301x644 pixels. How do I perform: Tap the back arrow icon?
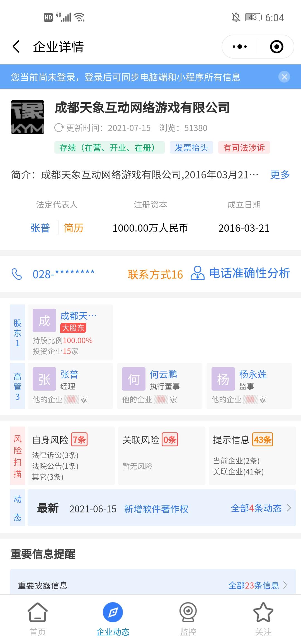[16, 46]
